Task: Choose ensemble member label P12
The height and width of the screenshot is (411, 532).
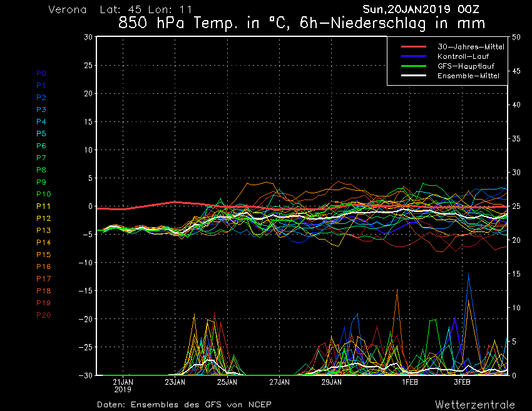Action: point(44,218)
